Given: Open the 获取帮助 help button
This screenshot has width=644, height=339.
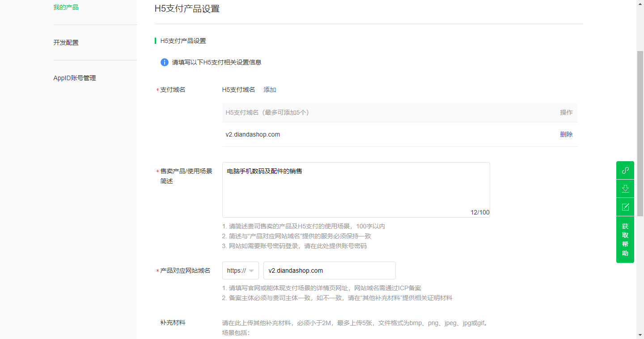Looking at the screenshot, I should (625, 240).
